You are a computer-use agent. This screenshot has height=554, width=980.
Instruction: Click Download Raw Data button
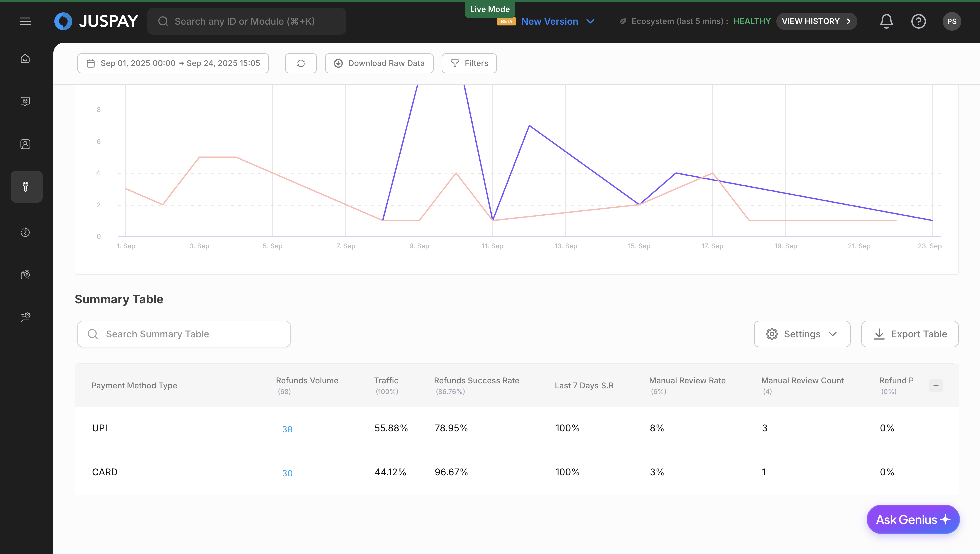(x=379, y=63)
